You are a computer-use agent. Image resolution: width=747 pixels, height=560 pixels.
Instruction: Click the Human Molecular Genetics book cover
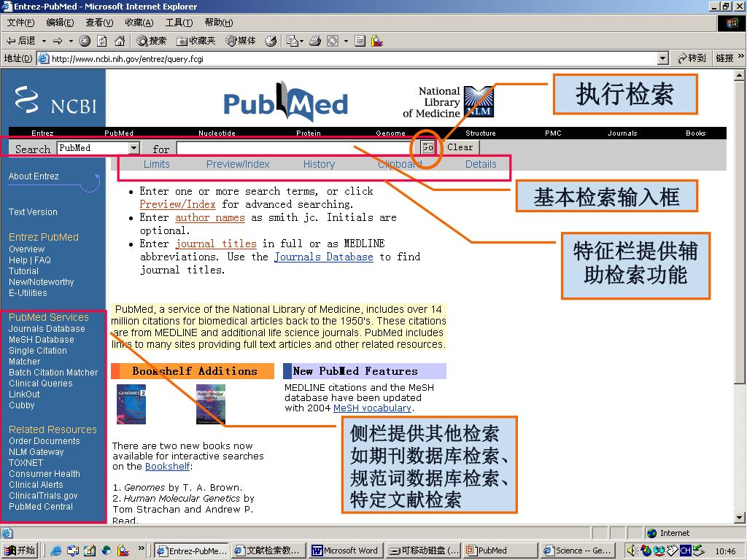211,404
